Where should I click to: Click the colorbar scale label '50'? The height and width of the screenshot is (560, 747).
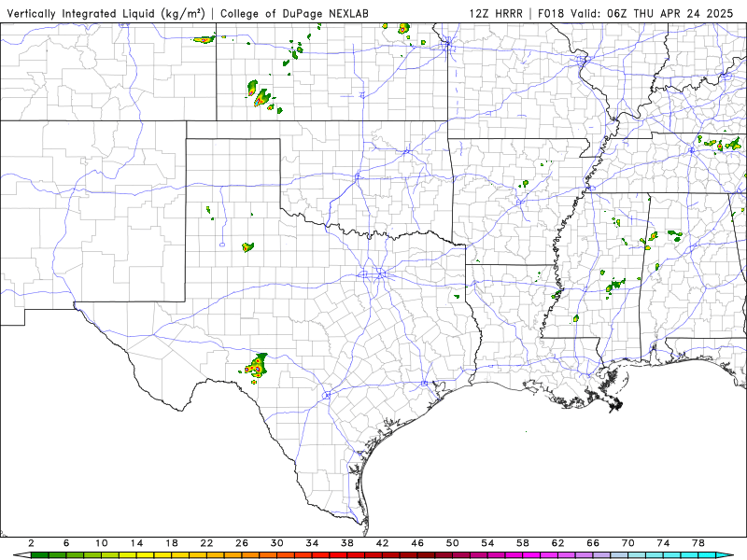pos(453,543)
